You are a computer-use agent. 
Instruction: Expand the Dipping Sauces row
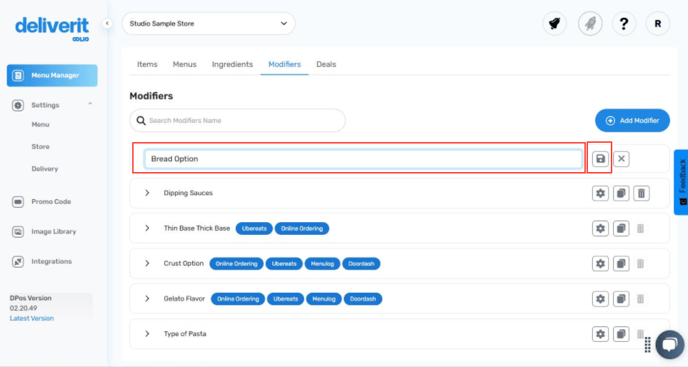coord(147,193)
